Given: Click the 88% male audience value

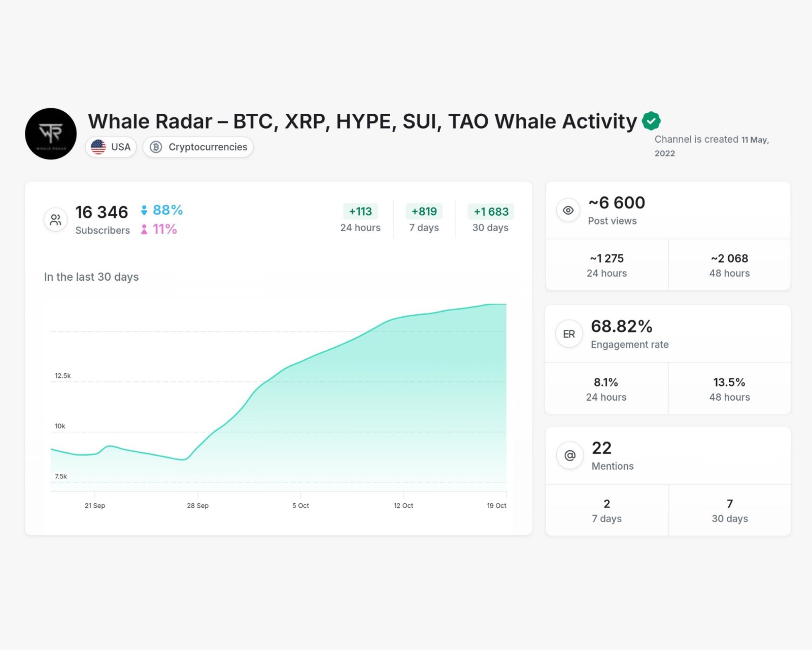Looking at the screenshot, I should 167,210.
